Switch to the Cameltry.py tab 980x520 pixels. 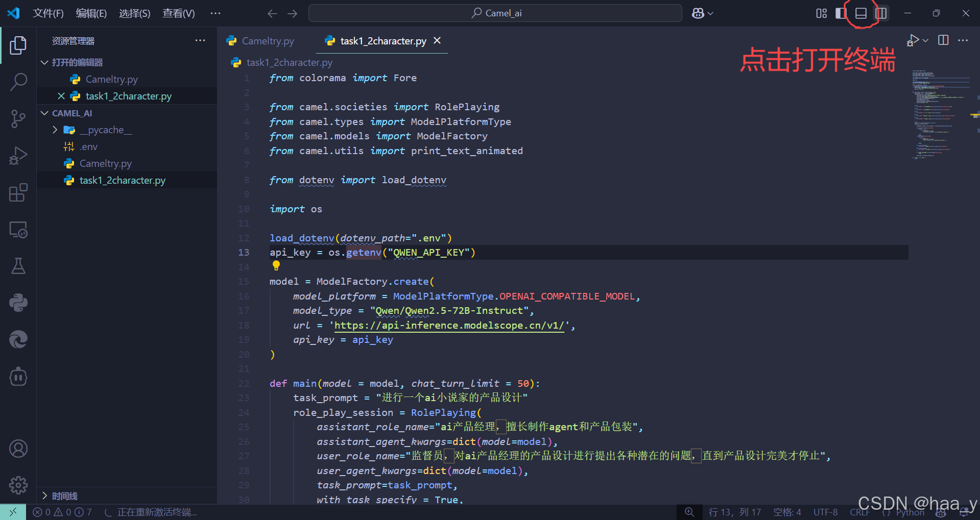[268, 41]
